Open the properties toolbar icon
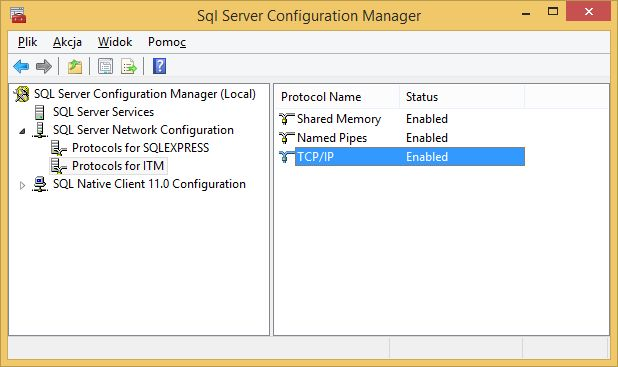The image size is (618, 367). pos(105,66)
